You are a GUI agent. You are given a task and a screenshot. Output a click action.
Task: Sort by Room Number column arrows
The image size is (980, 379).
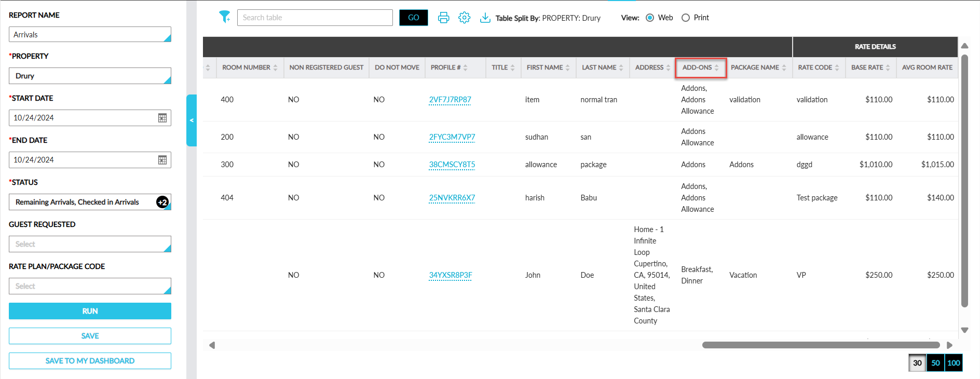point(275,67)
